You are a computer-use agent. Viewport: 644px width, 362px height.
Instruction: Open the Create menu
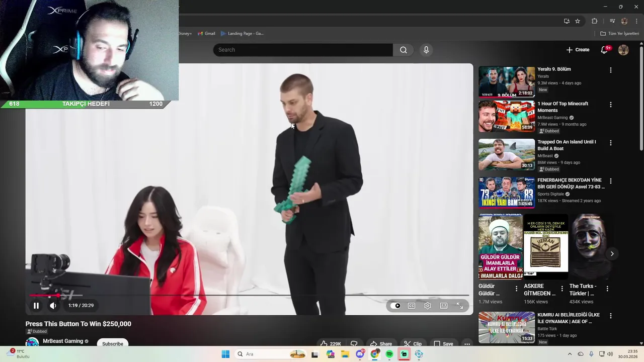(x=578, y=50)
